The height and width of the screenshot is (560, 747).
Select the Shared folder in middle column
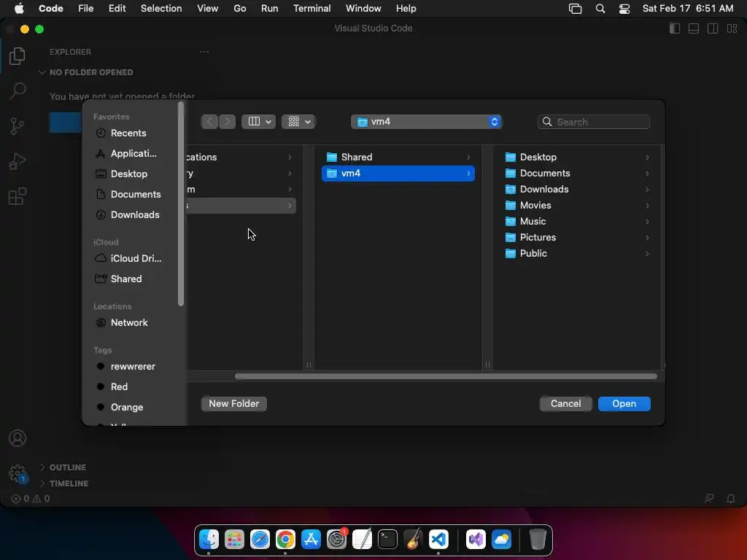coord(398,157)
